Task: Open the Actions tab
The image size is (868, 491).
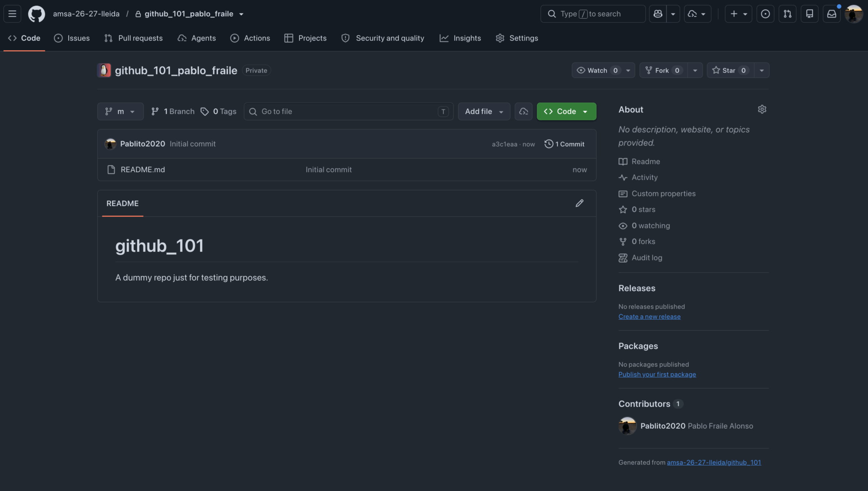Action: click(x=250, y=38)
